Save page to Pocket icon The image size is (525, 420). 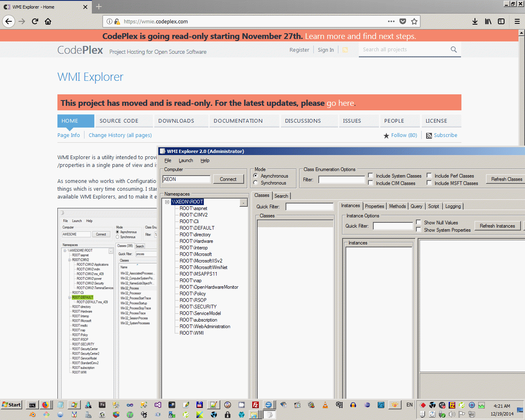point(403,21)
